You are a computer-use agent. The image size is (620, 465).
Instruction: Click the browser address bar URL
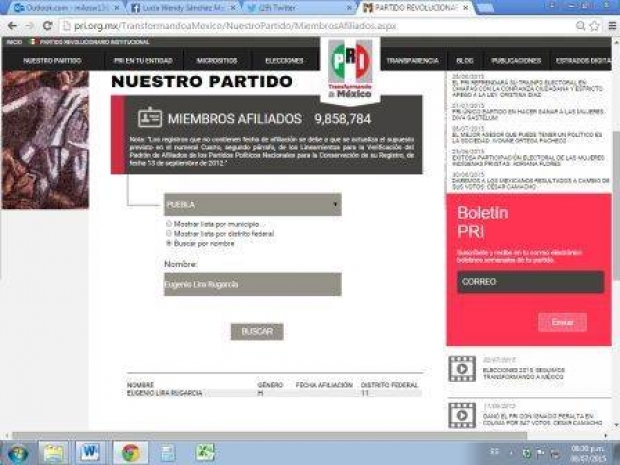point(235,26)
